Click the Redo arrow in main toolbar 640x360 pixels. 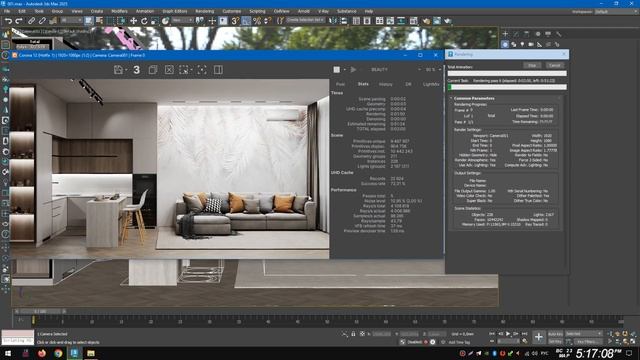[19, 21]
